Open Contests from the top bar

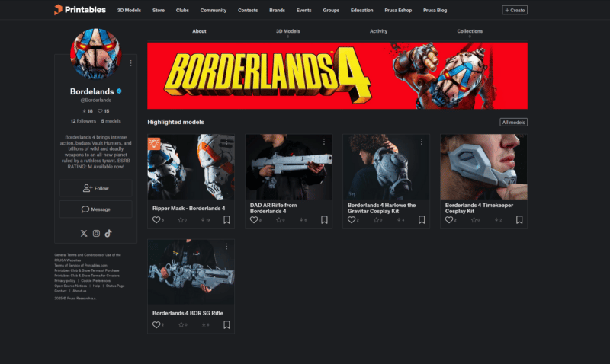tap(248, 10)
